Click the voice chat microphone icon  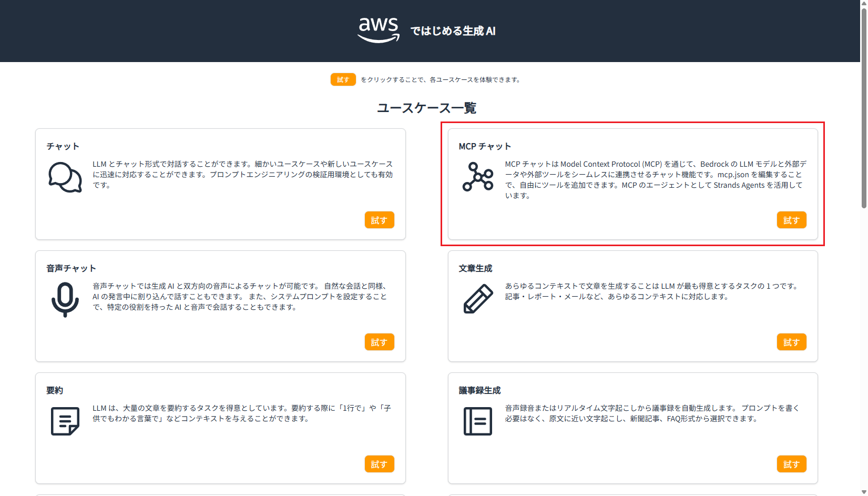pos(65,299)
